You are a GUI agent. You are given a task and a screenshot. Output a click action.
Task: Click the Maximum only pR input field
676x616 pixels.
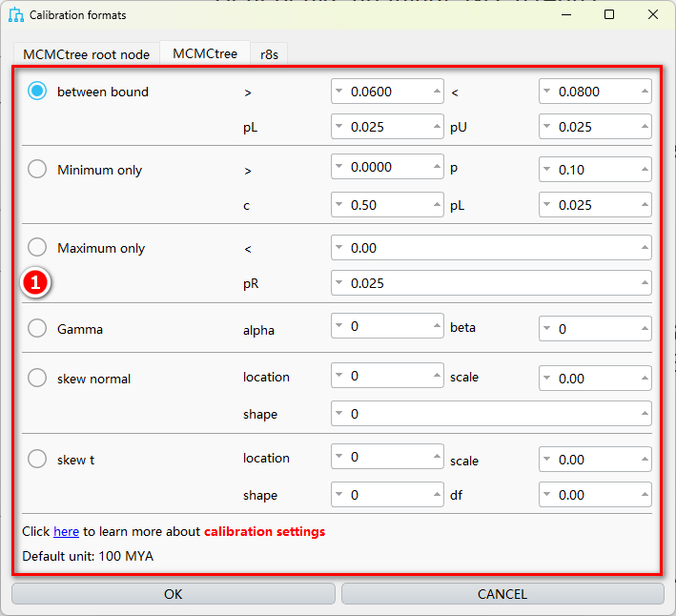(491, 283)
